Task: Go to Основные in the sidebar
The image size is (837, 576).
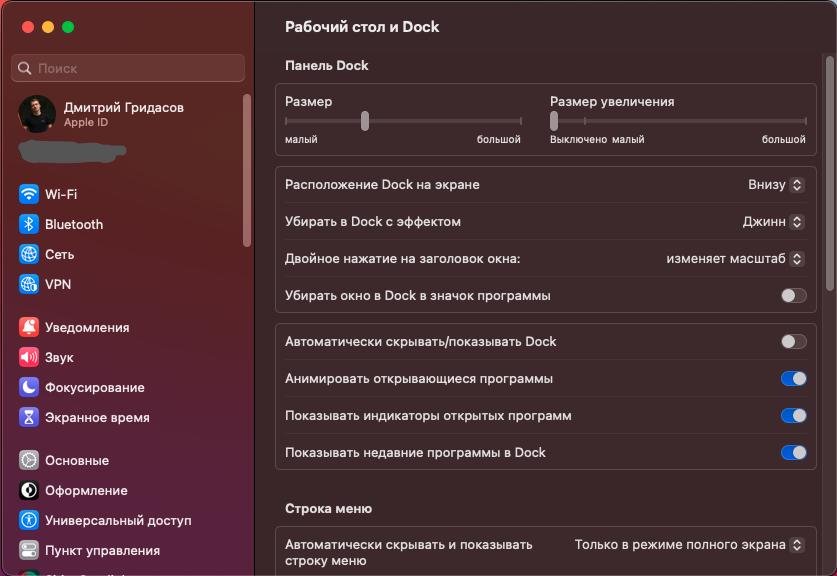Action: (77, 460)
